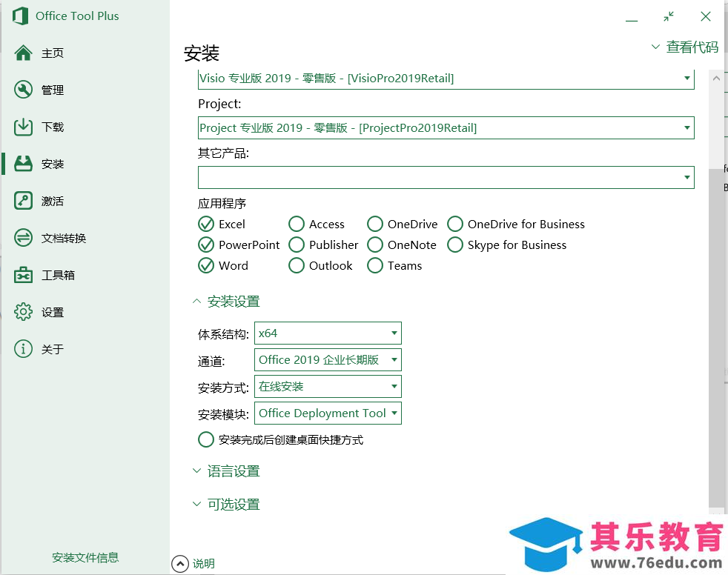Open the Visio edition dropdown
The width and height of the screenshot is (728, 575).
tap(446, 79)
